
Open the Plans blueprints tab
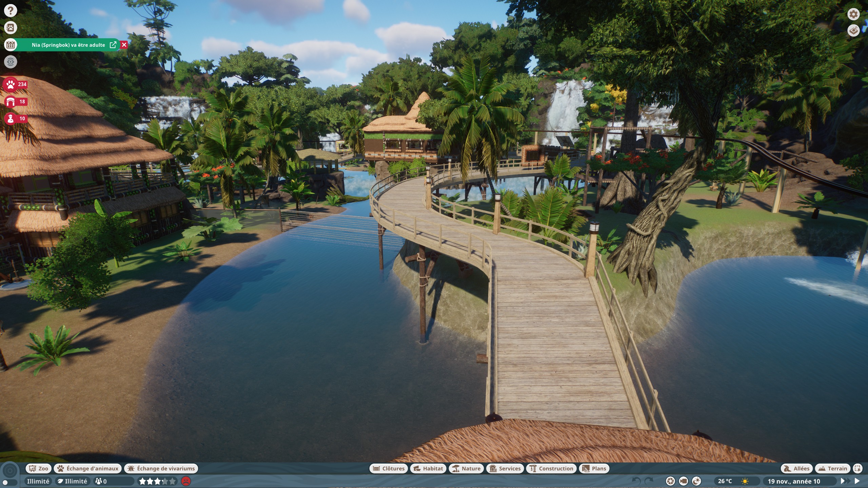[x=594, y=468]
